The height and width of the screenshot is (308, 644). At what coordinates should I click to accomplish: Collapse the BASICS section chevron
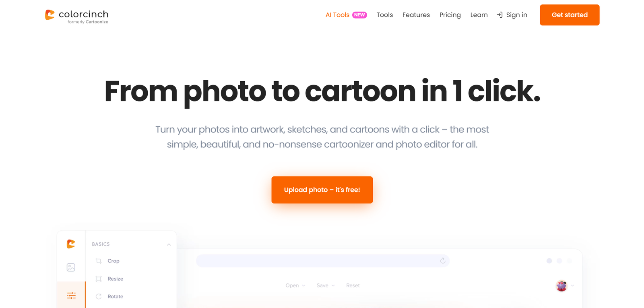(169, 244)
